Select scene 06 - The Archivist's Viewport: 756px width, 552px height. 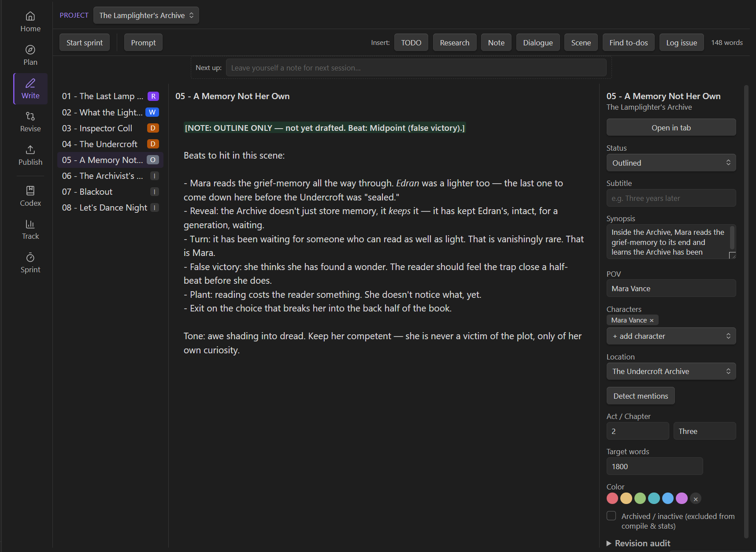click(x=110, y=176)
